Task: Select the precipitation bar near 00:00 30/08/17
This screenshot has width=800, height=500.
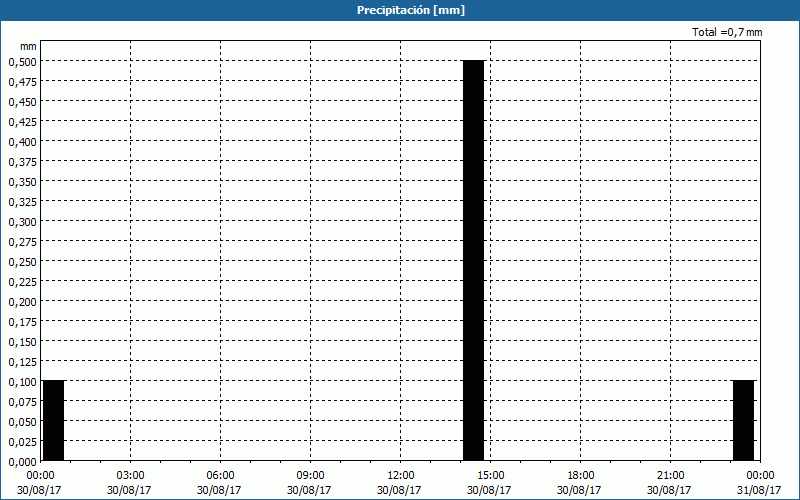Action: pos(54,420)
